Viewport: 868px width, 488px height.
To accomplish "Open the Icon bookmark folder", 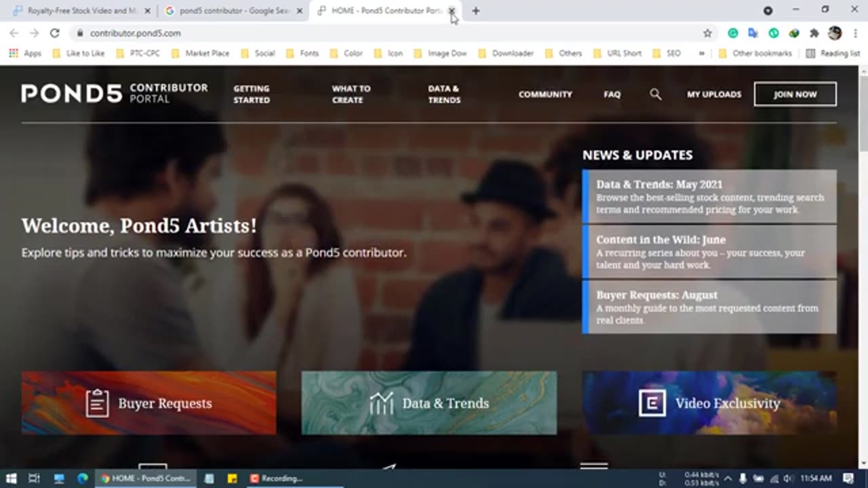I will 388,53.
